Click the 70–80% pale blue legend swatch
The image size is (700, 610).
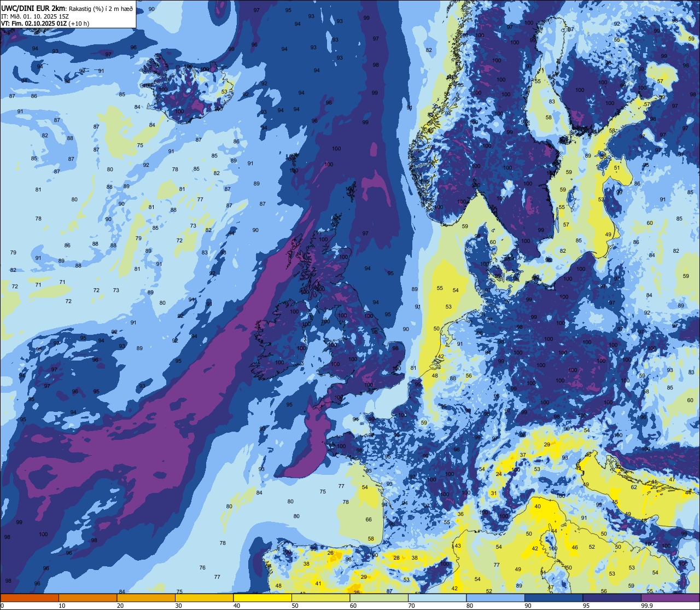(x=437, y=597)
